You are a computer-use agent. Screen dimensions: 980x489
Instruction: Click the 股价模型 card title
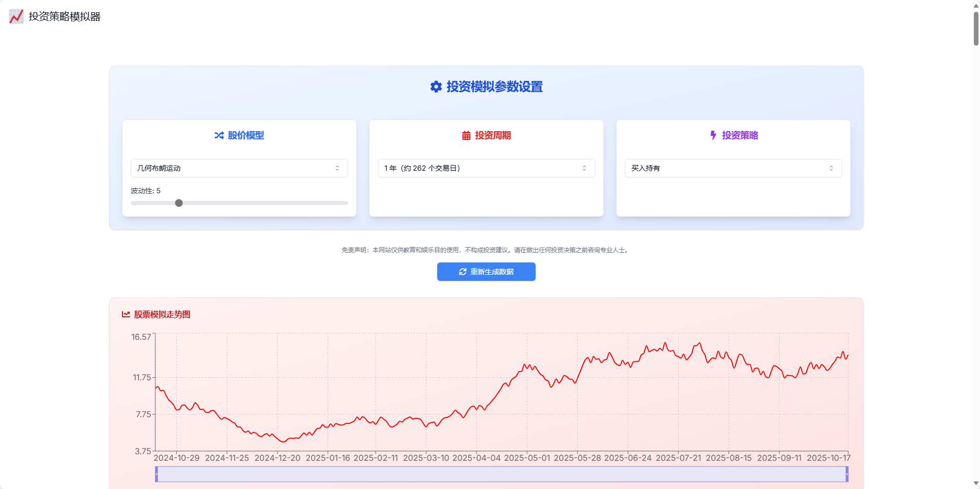pyautogui.click(x=246, y=135)
